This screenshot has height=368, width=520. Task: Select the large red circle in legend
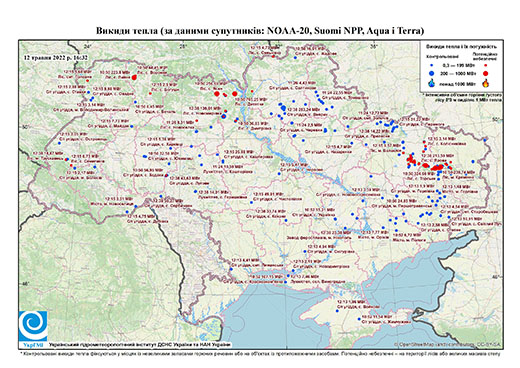[486, 73]
